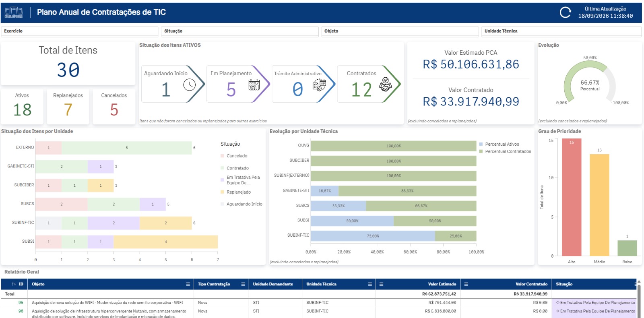644x318 pixels.
Task: Click the Total de Itens card
Action: [x=68, y=63]
